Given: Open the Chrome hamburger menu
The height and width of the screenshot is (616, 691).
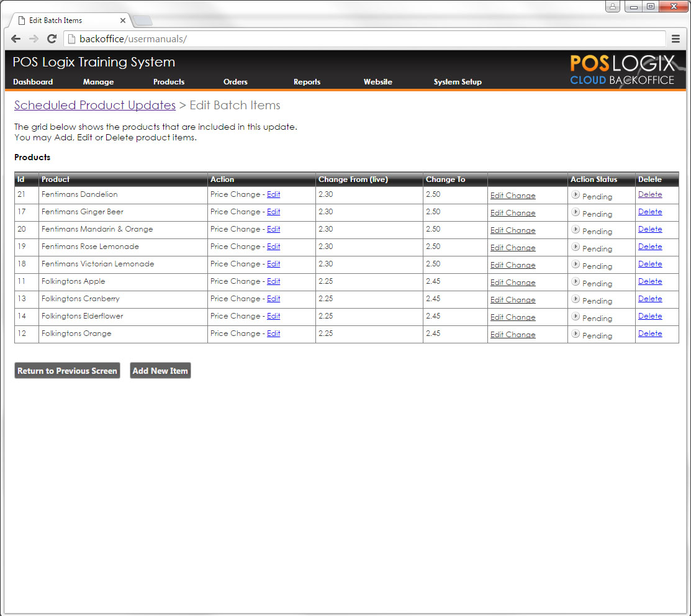Looking at the screenshot, I should [x=675, y=38].
